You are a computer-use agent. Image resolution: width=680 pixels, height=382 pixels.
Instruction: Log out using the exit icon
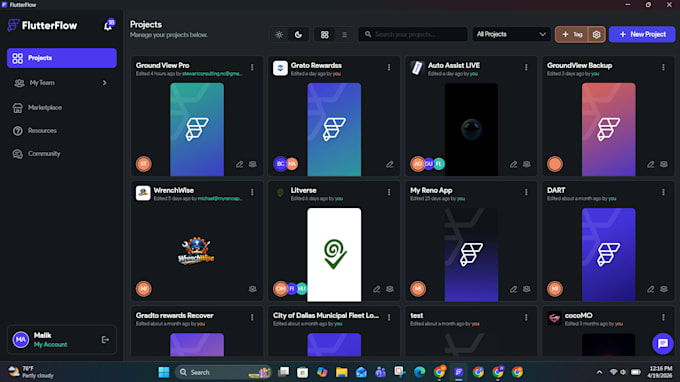(x=105, y=340)
